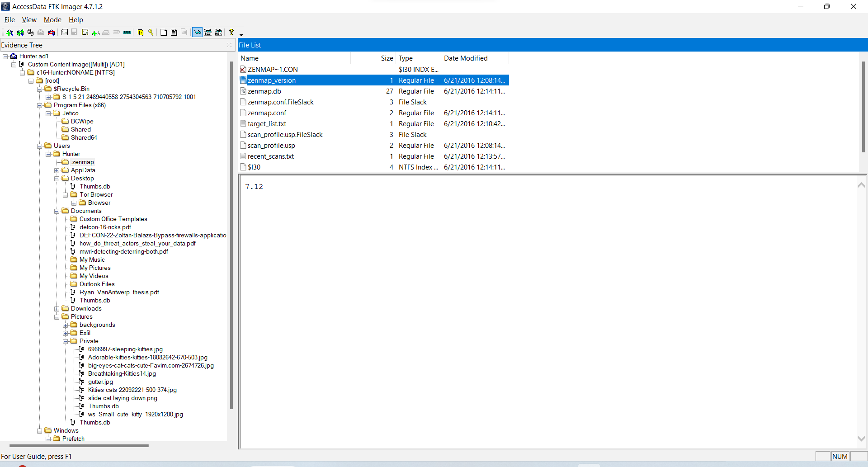
Task: Expand the AppData folder node
Action: coord(57,170)
